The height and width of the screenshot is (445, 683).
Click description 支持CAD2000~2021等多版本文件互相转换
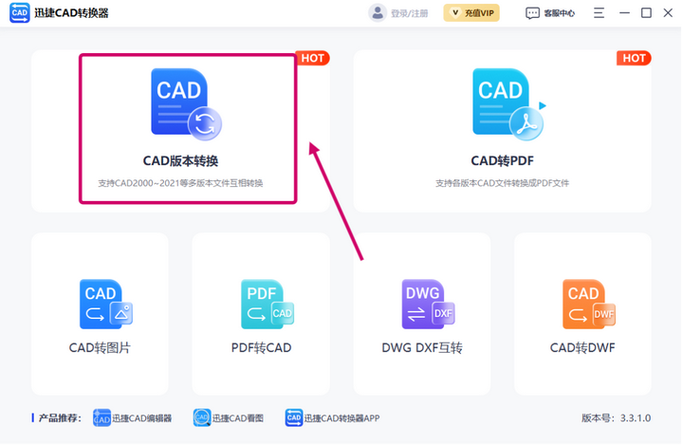click(180, 183)
